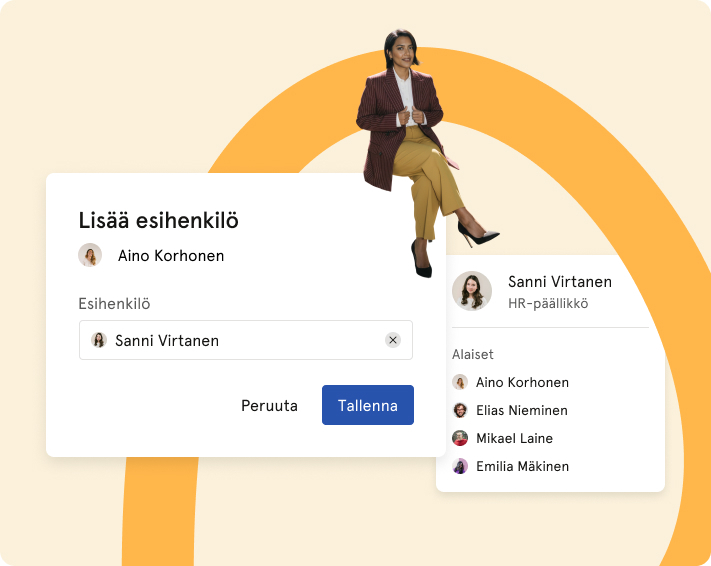Select the name Elias Nieminen in the subordinates list
This screenshot has height=566, width=711.
tap(522, 410)
